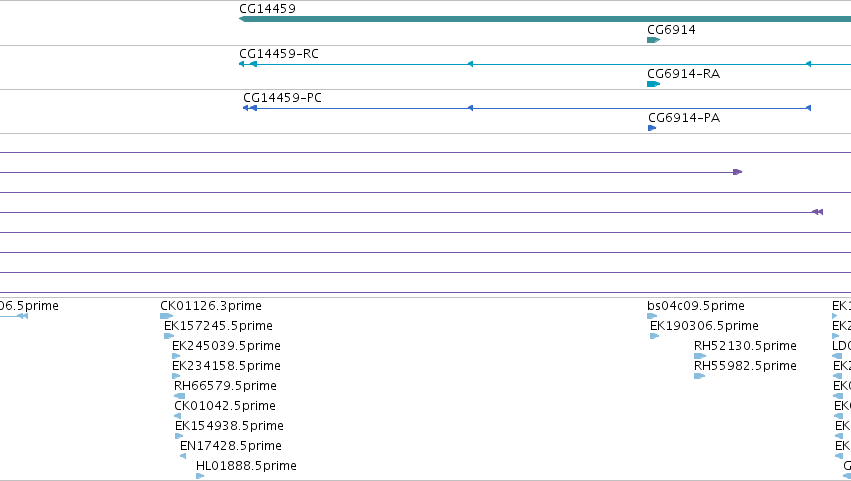
Task: Click the CG6914-PA label
Action: (684, 118)
